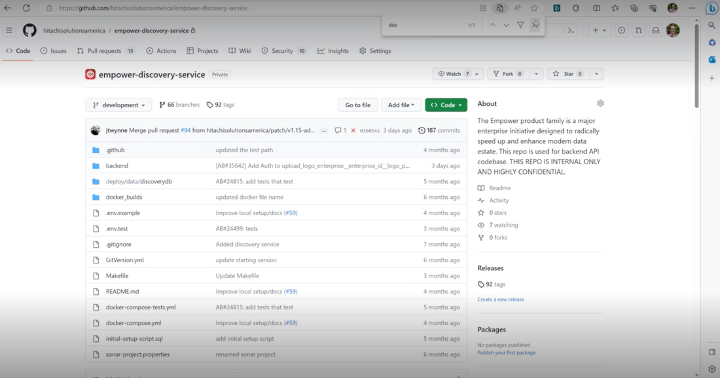Open the Edge settings and more menu
The width and height of the screenshot is (720, 378).
692,8
